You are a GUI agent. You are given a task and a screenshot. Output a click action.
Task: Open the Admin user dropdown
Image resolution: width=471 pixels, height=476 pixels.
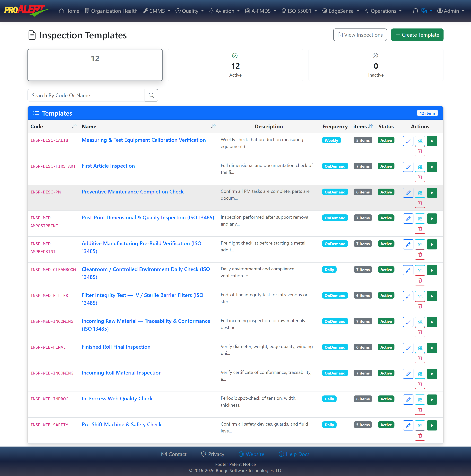click(451, 11)
